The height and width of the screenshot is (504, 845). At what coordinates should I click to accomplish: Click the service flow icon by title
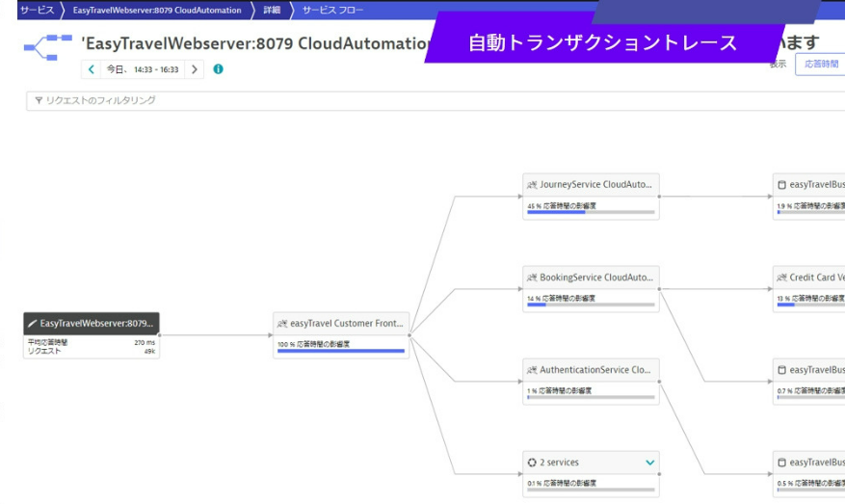[48, 47]
